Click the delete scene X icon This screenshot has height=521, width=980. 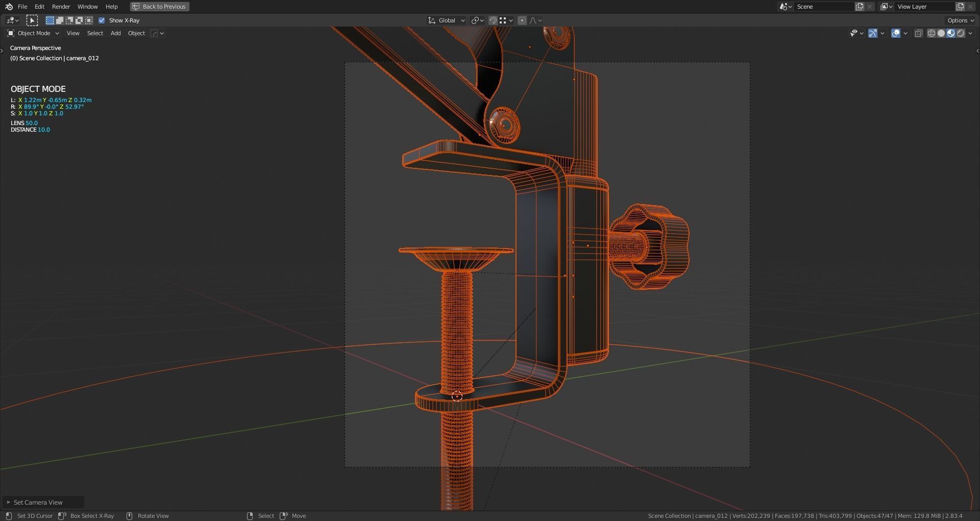(x=870, y=7)
